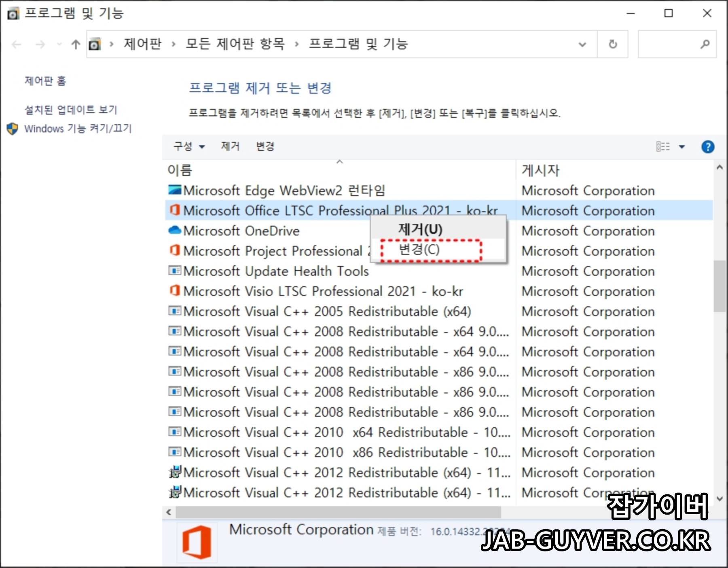Select Visual C++ 2010 x64 Redistributable entry
This screenshot has height=568, width=728.
coord(347,432)
